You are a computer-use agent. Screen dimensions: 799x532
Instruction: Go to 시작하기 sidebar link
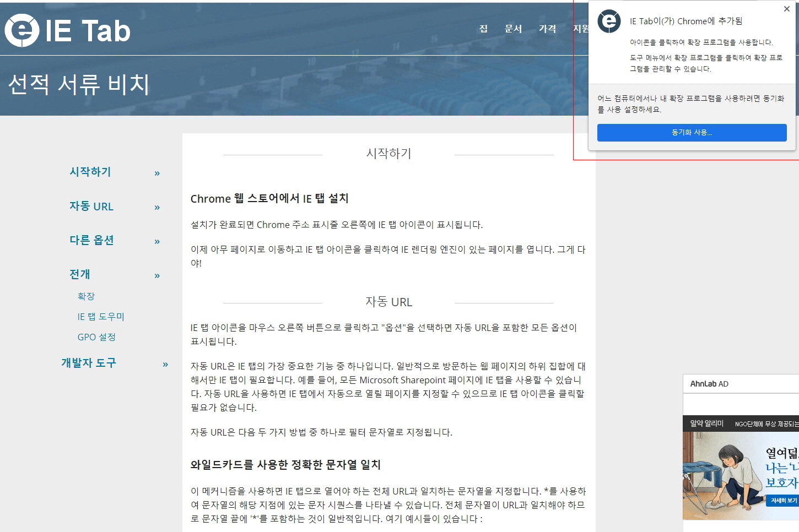click(90, 172)
